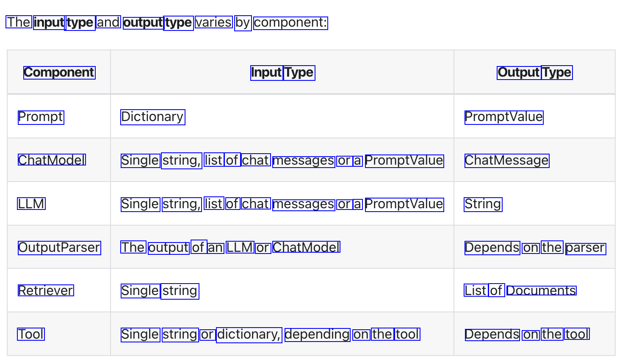Image resolution: width=625 pixels, height=364 pixels.
Task: Click the Tool row's input type text
Action: pyautogui.click(x=270, y=334)
